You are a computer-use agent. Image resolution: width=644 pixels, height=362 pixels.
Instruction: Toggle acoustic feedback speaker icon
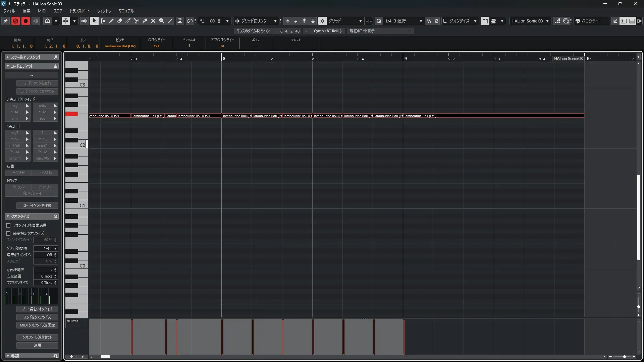84,21
